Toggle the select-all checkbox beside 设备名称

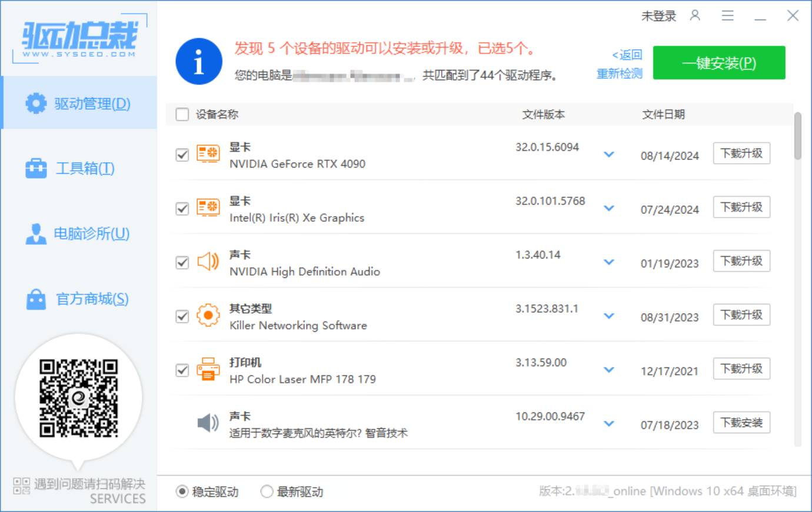(182, 114)
